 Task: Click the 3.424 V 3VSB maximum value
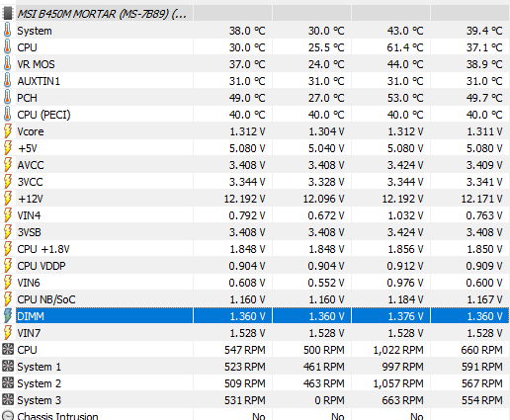(x=405, y=232)
